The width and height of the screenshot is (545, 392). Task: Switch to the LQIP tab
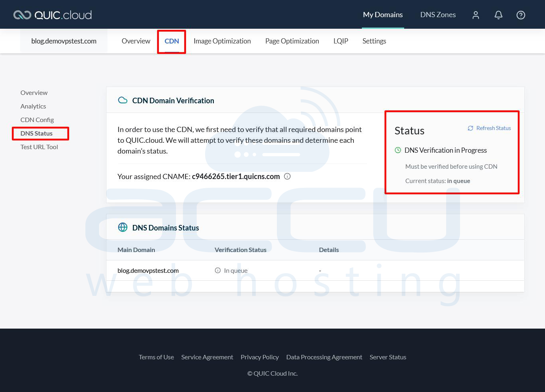point(341,41)
